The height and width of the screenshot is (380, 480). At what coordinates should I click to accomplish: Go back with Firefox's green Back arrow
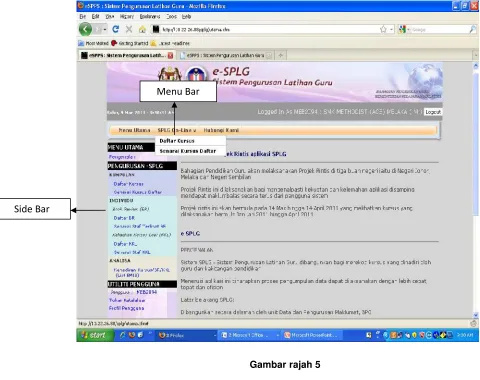85,29
